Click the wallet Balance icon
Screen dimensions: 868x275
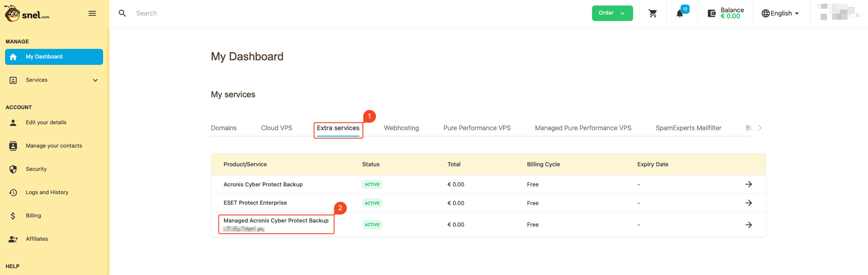pyautogui.click(x=712, y=13)
